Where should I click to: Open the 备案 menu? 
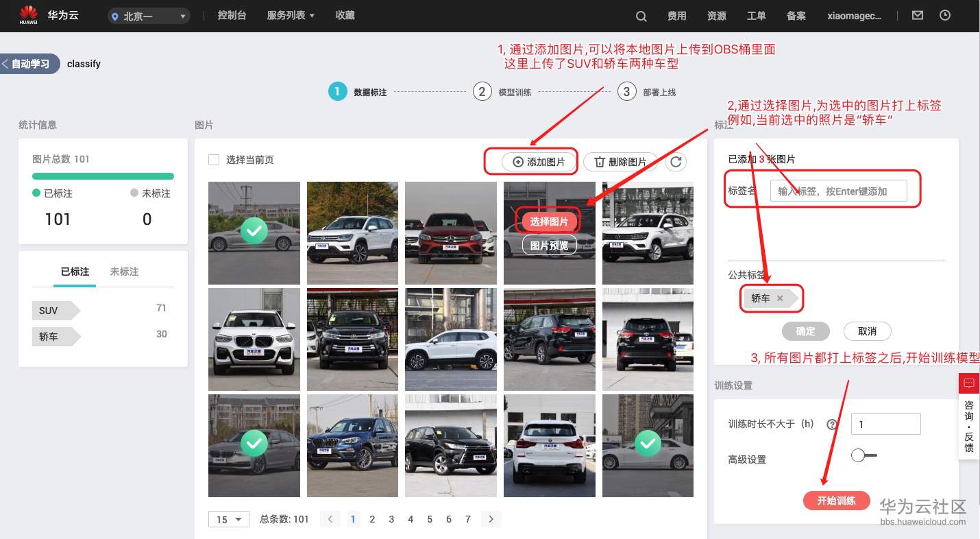point(796,16)
